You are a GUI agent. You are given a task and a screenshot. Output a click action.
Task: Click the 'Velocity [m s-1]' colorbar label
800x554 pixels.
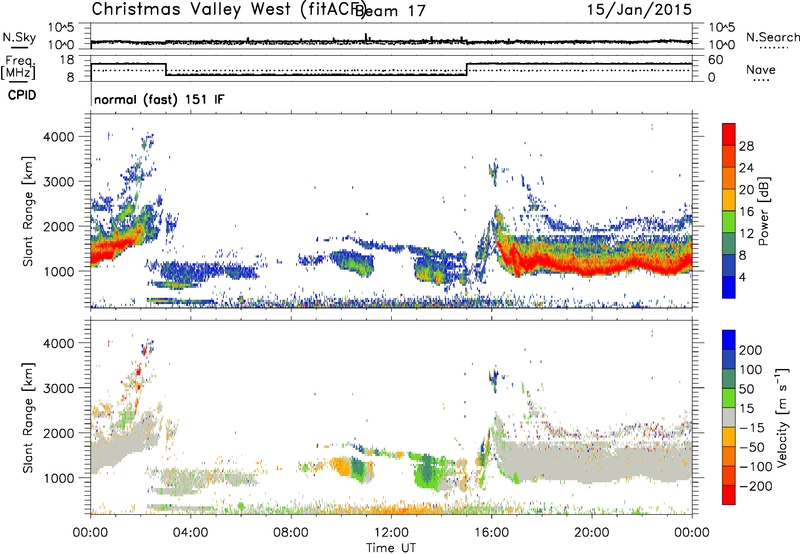click(782, 417)
